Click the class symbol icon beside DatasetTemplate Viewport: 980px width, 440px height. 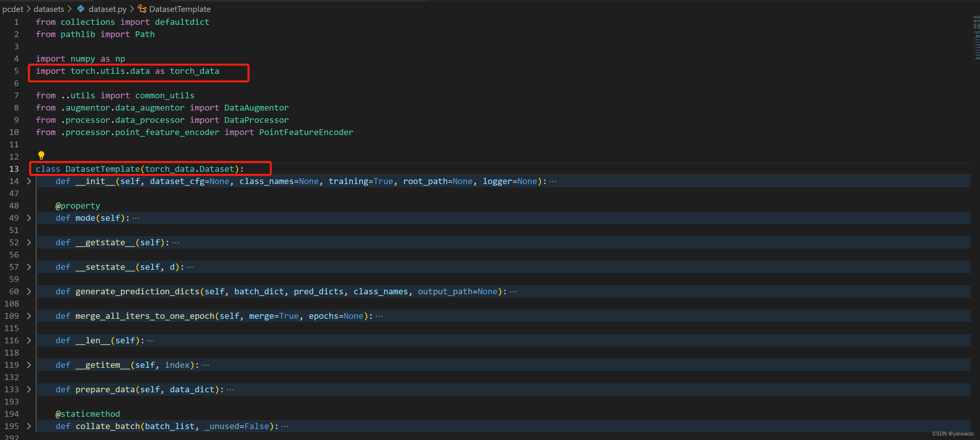coord(142,9)
